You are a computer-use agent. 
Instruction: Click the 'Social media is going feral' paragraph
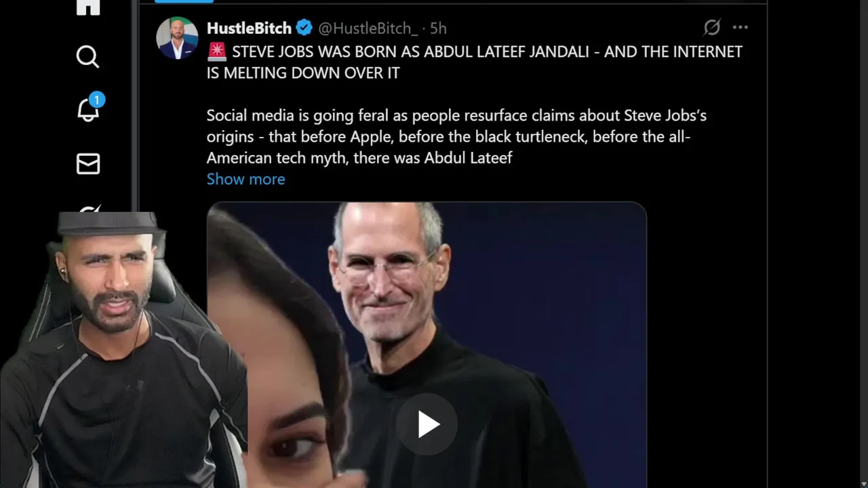click(456, 137)
